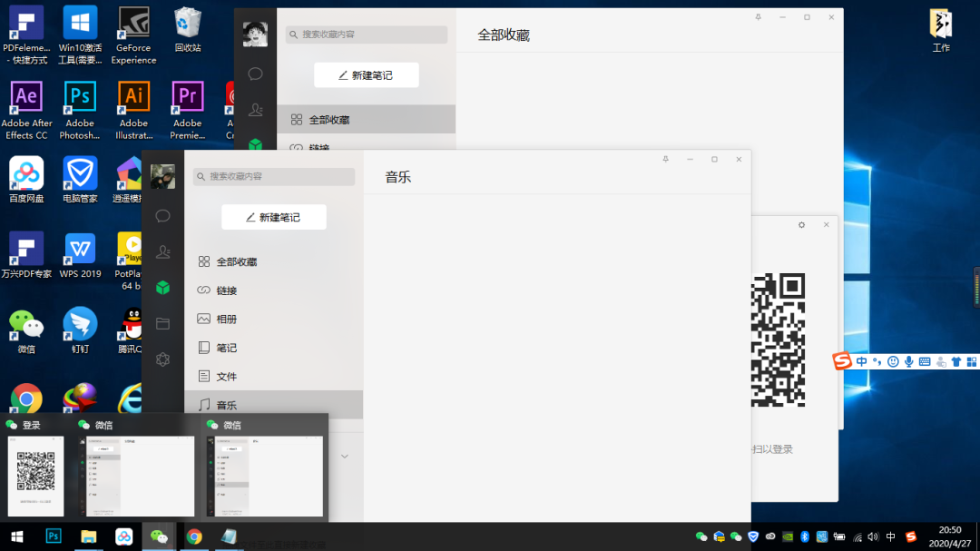
Task: Select 音乐 category in front WeChat
Action: pyautogui.click(x=274, y=404)
